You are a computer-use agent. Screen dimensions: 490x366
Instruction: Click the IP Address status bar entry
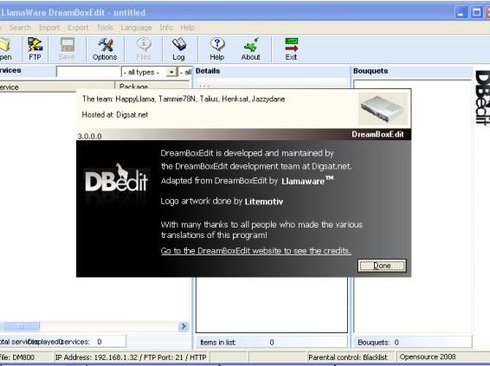point(131,357)
